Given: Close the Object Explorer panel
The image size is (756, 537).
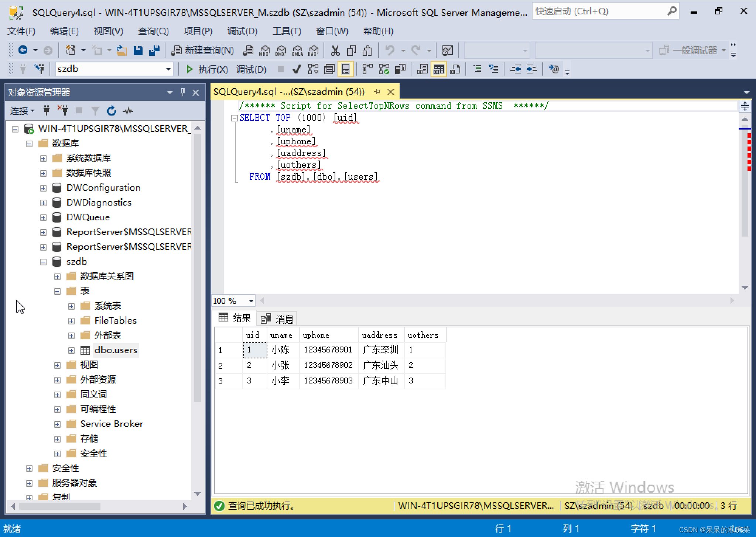Looking at the screenshot, I should click(x=196, y=92).
